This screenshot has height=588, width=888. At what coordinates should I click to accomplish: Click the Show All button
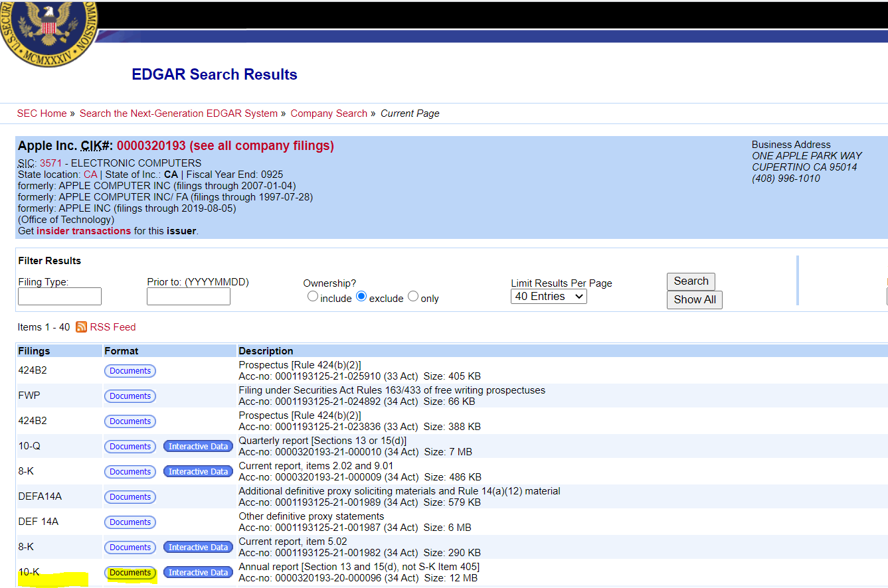click(695, 300)
